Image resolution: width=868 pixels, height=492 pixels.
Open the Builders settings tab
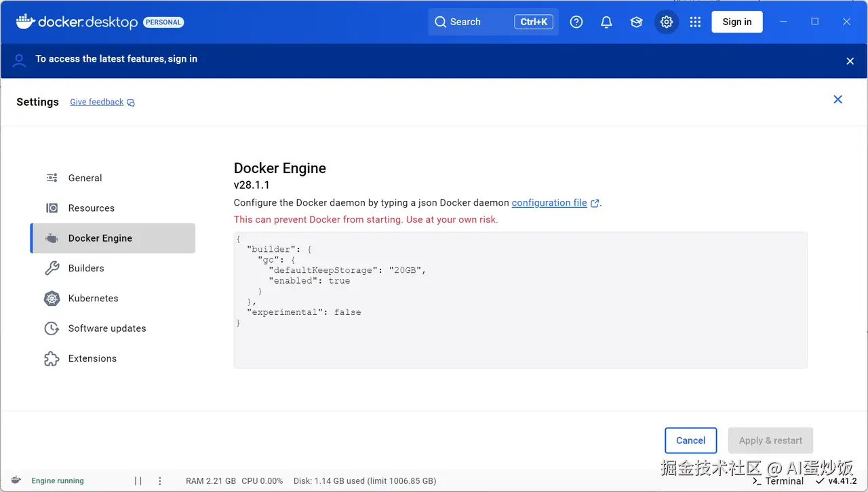point(113,268)
